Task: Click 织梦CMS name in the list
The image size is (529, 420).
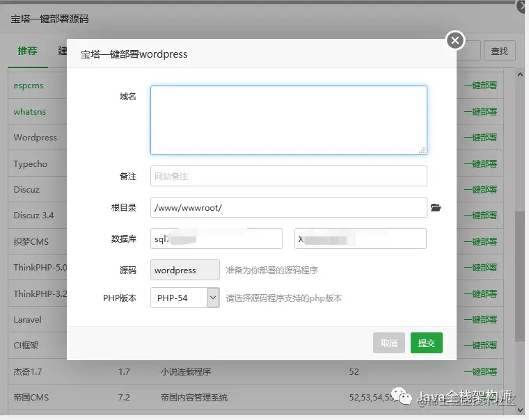Action: pyautogui.click(x=31, y=242)
